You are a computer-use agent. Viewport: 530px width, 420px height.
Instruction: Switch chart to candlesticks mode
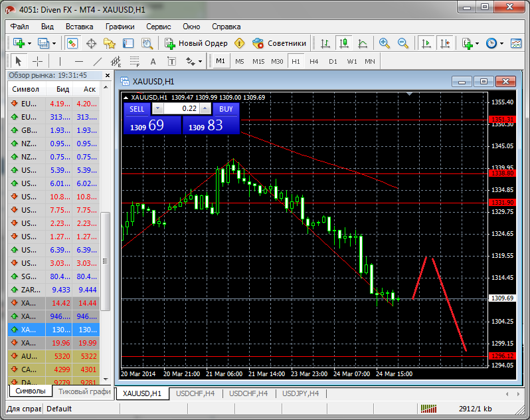tap(344, 43)
